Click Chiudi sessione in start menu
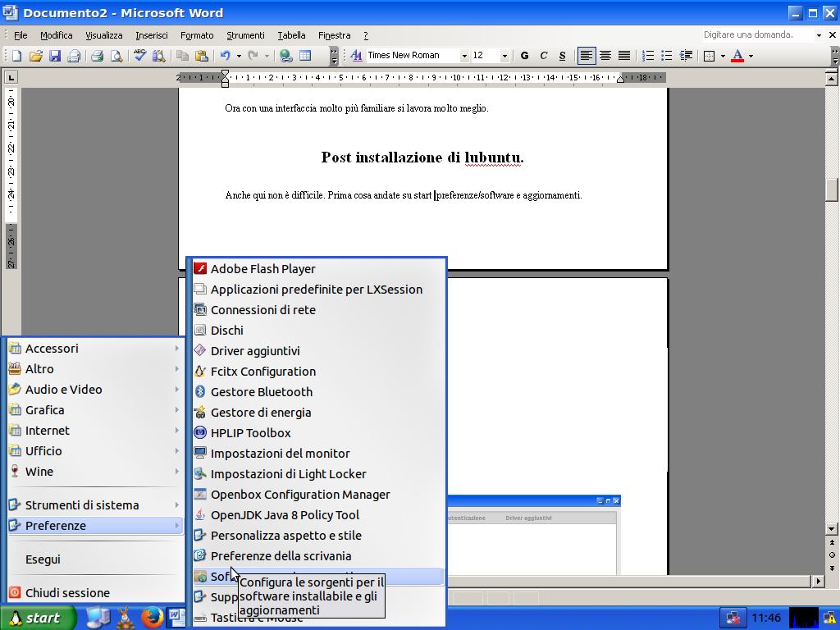Screen dimensions: 840x630 pyautogui.click(x=66, y=592)
